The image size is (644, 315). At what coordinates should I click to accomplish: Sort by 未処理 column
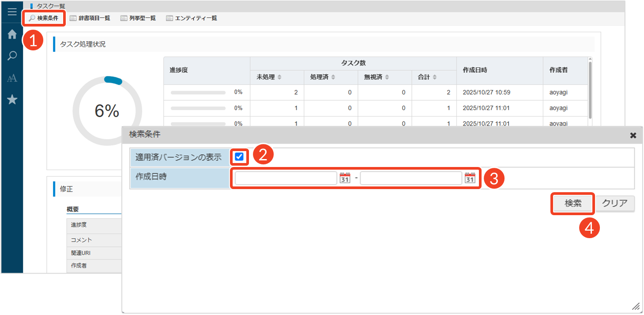point(269,77)
